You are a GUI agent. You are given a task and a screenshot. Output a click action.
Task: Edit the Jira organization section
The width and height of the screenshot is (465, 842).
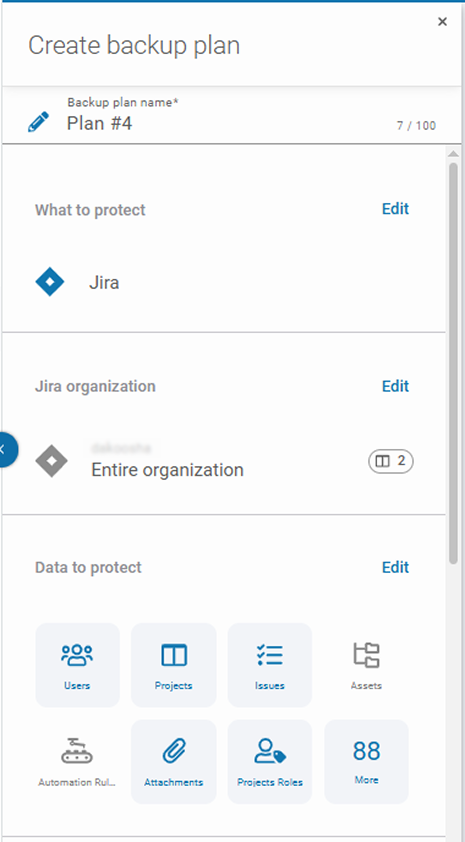coord(395,386)
